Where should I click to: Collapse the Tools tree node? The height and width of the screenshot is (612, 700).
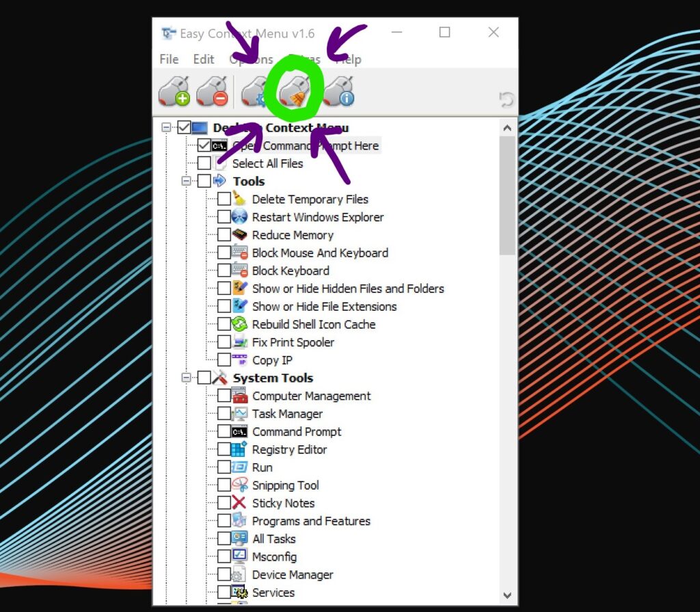pyautogui.click(x=186, y=181)
